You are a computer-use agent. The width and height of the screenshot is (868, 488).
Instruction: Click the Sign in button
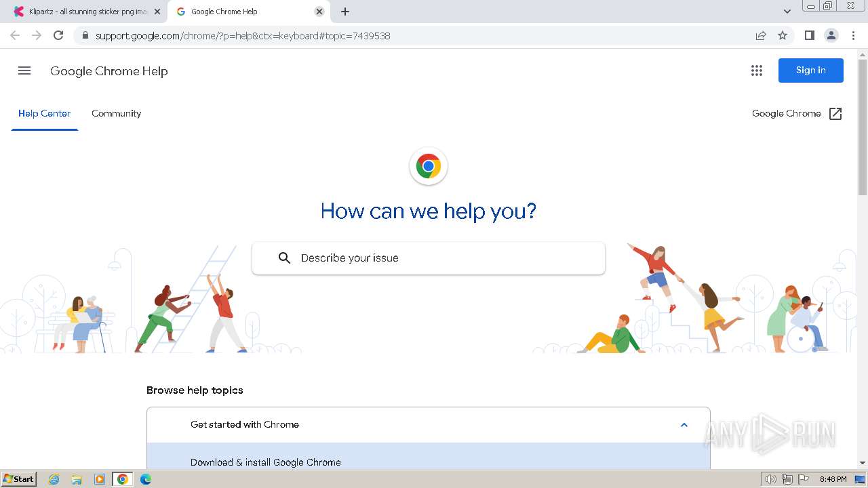pos(810,70)
